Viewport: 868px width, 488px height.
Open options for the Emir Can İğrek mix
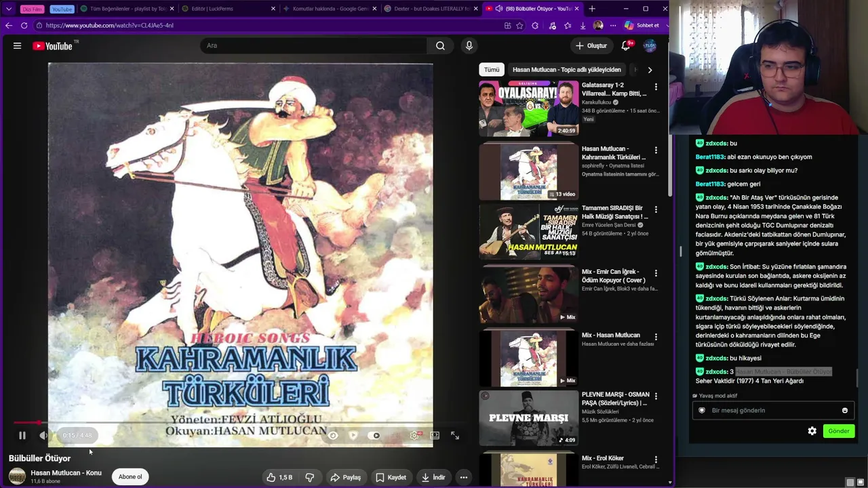[656, 273]
